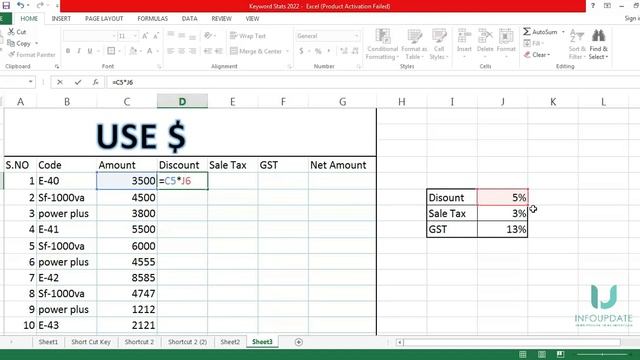This screenshot has width=640, height=360.
Task: Click the Cut scissors icon
Action: pos(11,32)
